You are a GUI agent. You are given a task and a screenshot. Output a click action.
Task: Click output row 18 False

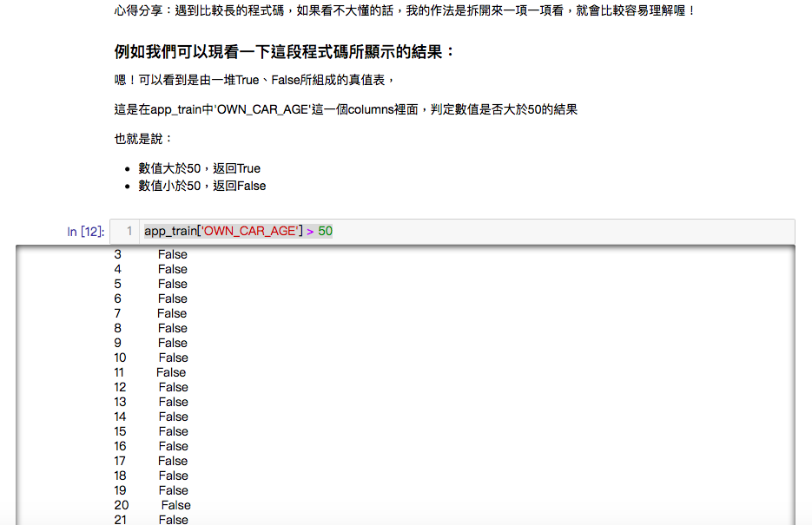[x=151, y=476]
